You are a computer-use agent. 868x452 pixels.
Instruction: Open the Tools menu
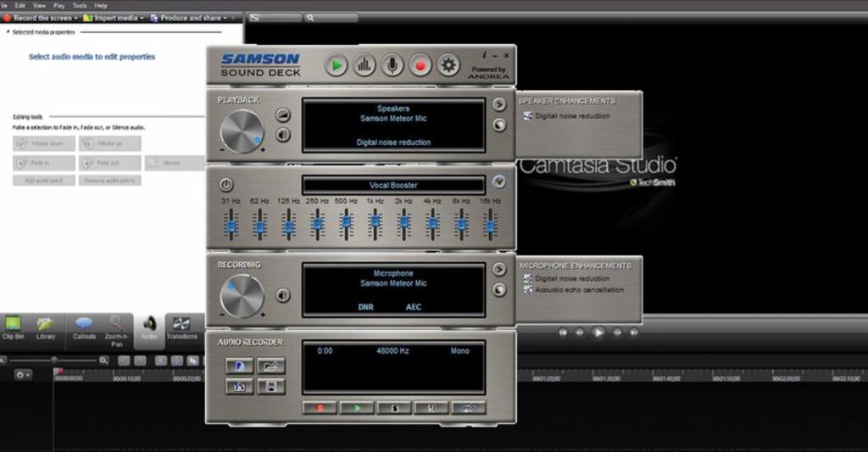pyautogui.click(x=79, y=5)
